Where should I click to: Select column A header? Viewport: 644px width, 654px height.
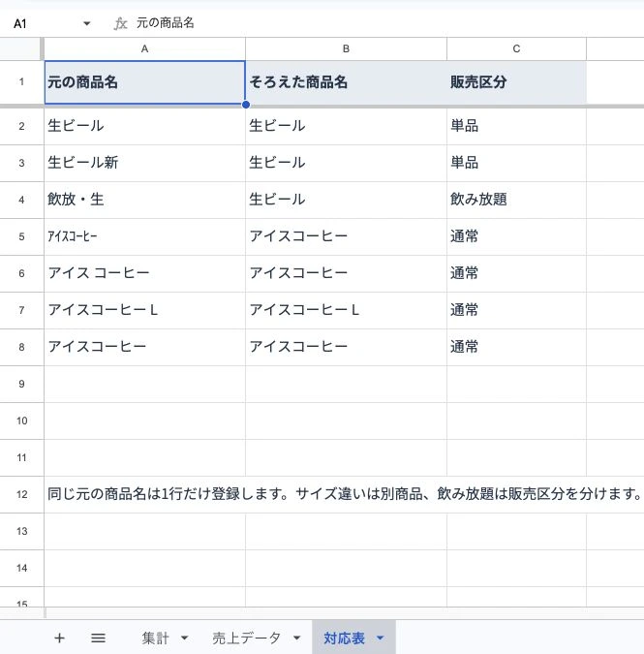pos(144,48)
